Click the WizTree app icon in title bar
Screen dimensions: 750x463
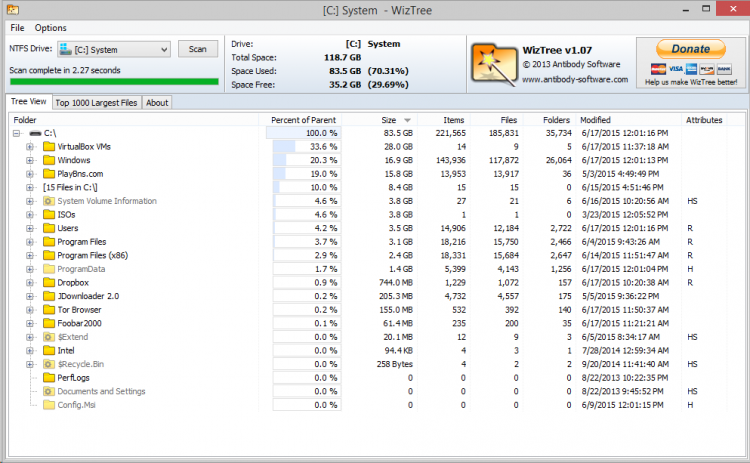tap(13, 9)
